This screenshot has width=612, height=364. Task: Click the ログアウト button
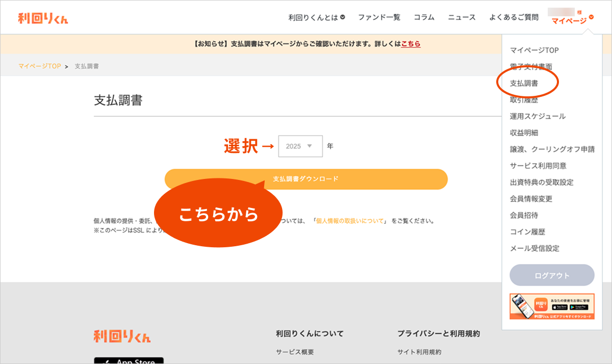point(552,275)
